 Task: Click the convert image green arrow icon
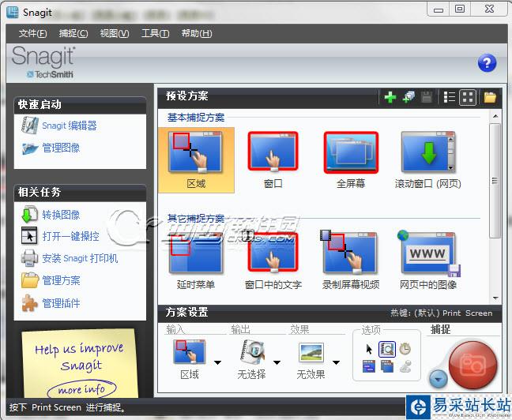pyautogui.click(x=29, y=215)
